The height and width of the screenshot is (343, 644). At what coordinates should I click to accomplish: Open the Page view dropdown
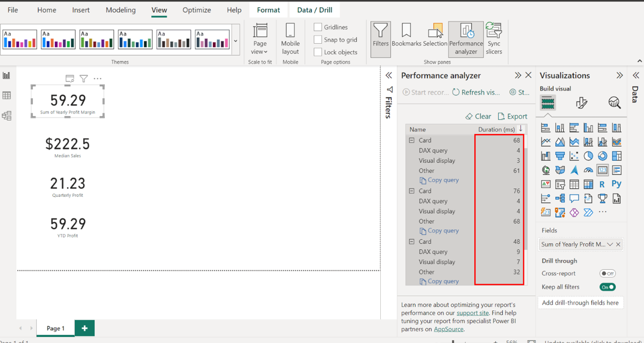259,39
